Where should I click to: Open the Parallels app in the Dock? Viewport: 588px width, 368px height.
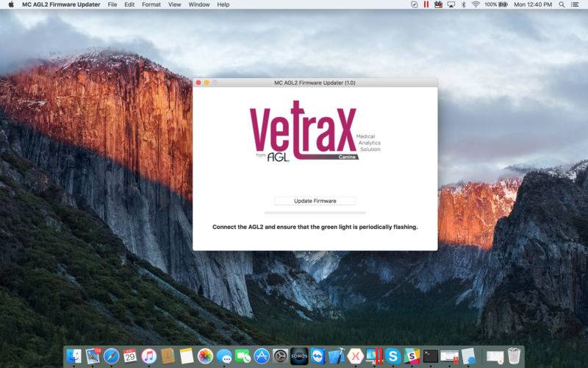[374, 355]
